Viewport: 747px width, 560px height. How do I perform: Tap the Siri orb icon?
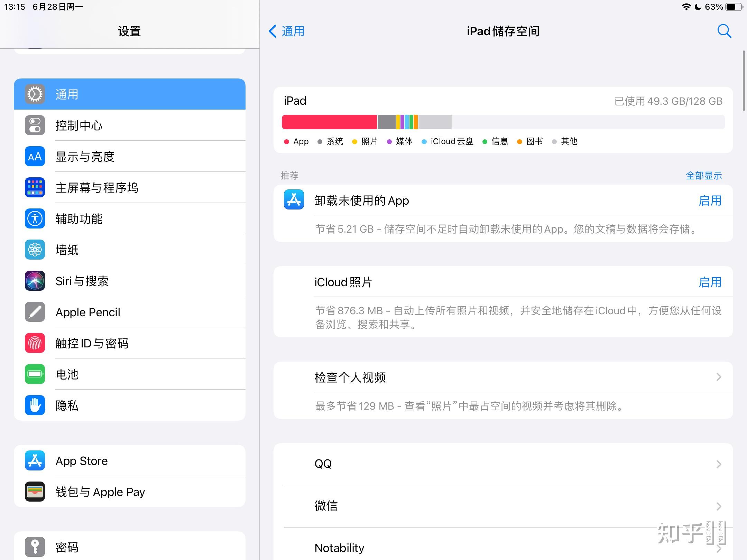pyautogui.click(x=35, y=281)
